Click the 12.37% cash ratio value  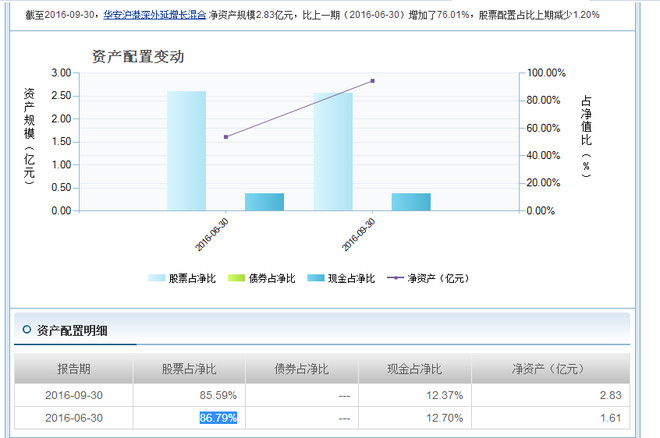click(x=444, y=395)
